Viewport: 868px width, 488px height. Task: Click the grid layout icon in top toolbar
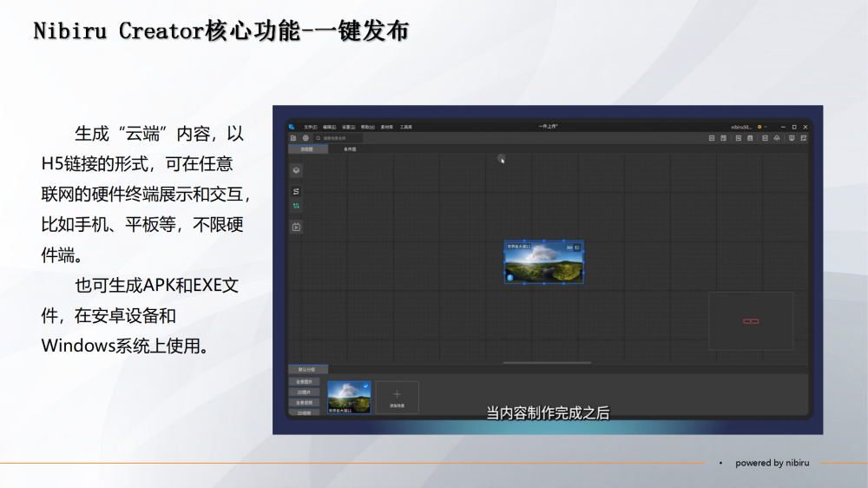[765, 138]
